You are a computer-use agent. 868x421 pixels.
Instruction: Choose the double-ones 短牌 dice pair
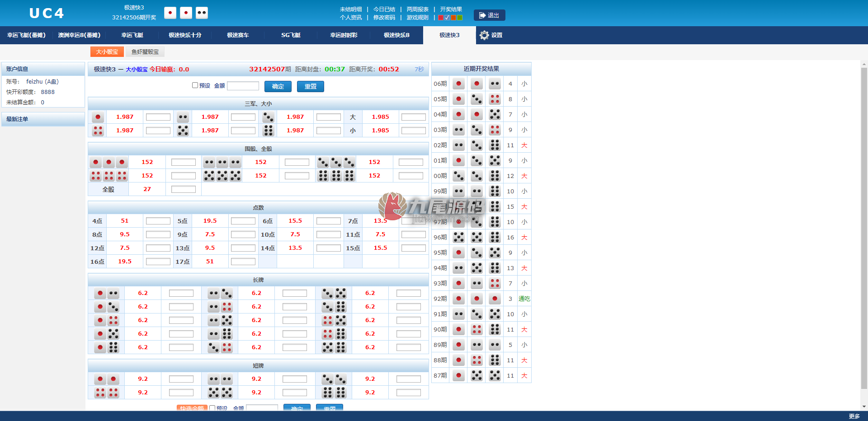click(107, 379)
